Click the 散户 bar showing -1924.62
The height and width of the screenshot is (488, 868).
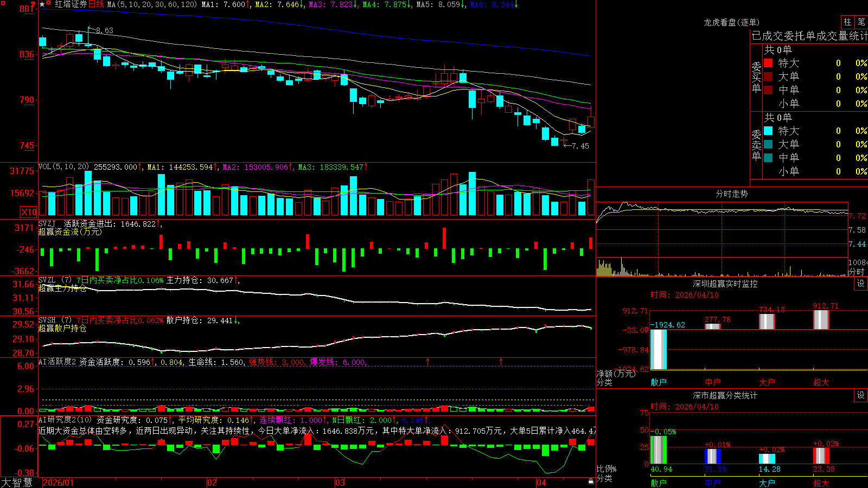point(659,349)
